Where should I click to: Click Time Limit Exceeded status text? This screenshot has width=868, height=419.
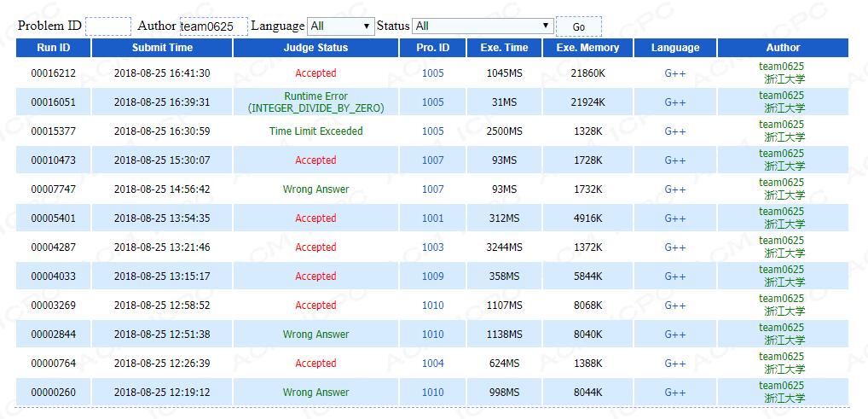[315, 131]
